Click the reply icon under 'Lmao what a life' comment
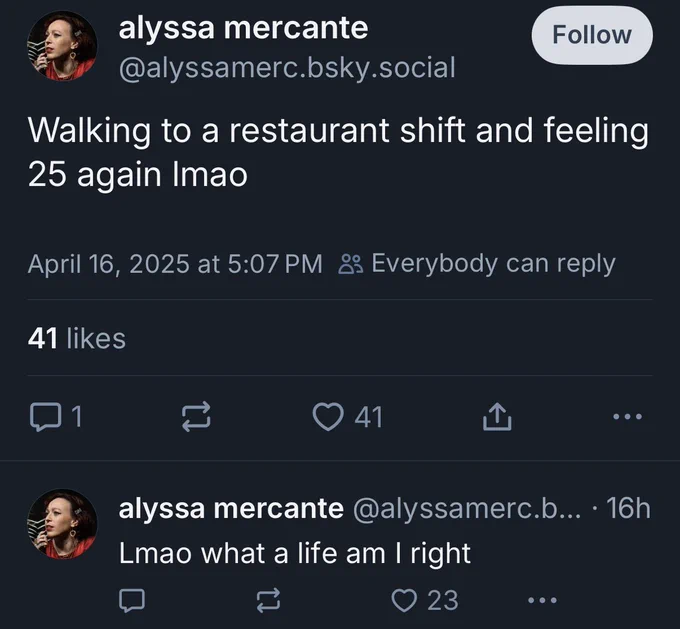This screenshot has width=680, height=629. [132, 601]
